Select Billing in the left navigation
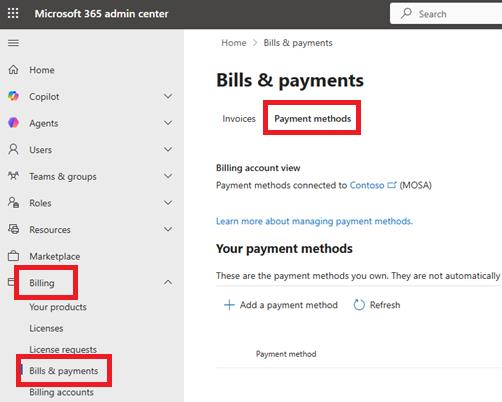 pos(42,283)
